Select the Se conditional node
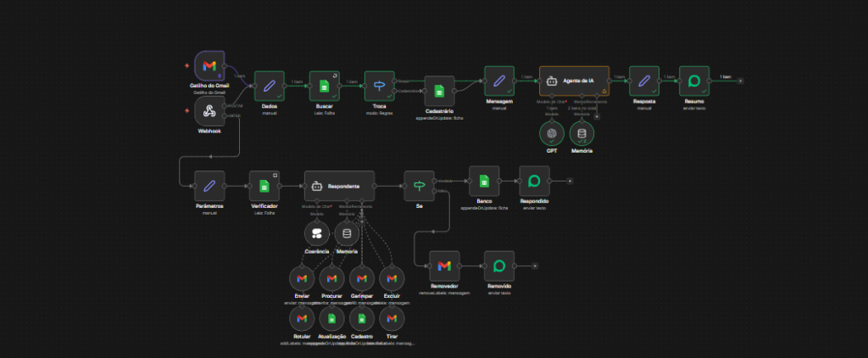Screen dimensions: 868x358 (419, 186)
